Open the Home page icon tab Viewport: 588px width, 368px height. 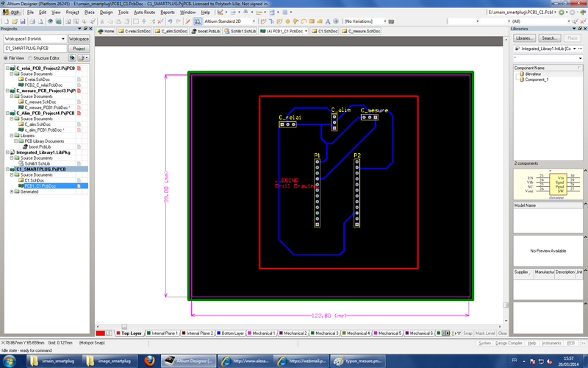point(104,32)
